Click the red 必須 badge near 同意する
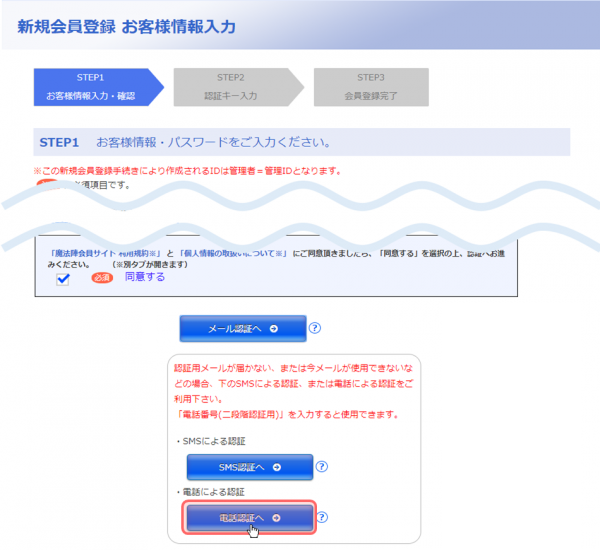600x550 pixels. (x=103, y=278)
